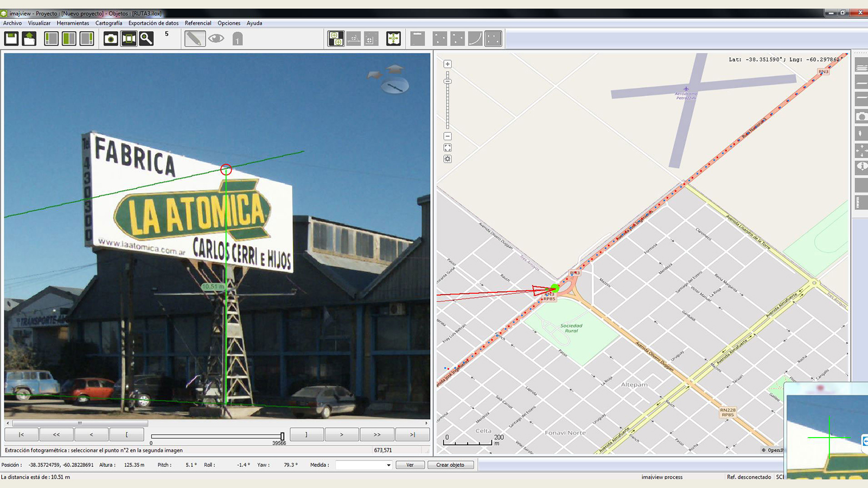
Task: Click the camera snapshot icon
Action: click(111, 38)
